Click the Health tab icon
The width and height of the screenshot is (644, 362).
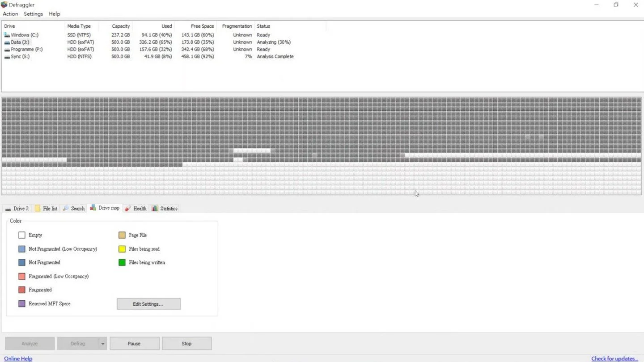[128, 208]
